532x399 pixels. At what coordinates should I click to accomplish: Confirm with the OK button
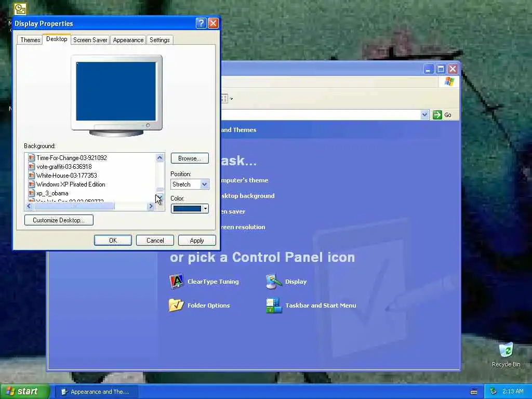[113, 240]
